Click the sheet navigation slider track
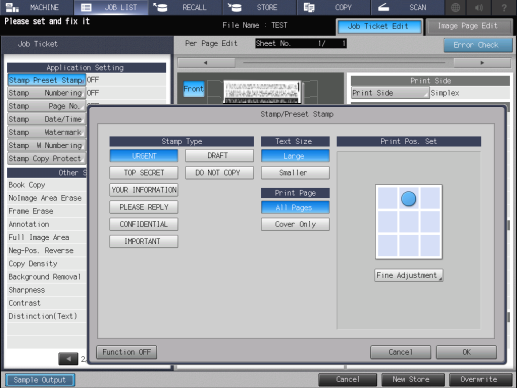Viewport: 517px width, 388px height. pyautogui.click(x=344, y=63)
